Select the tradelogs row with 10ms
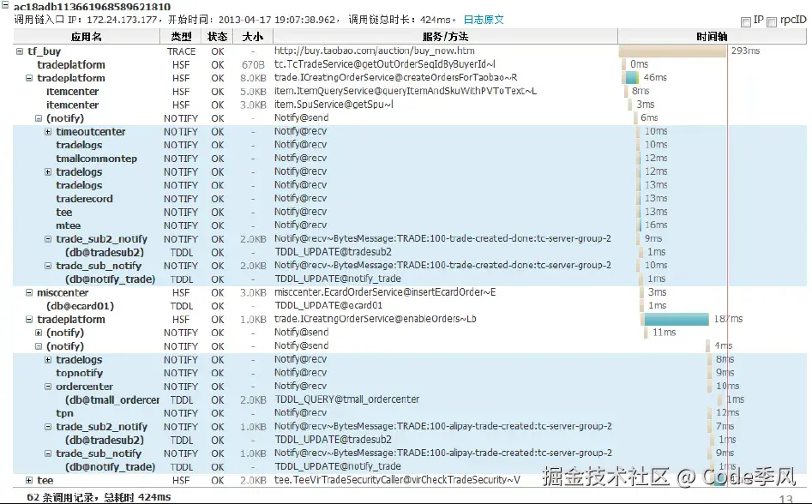812x504 pixels. point(410,145)
